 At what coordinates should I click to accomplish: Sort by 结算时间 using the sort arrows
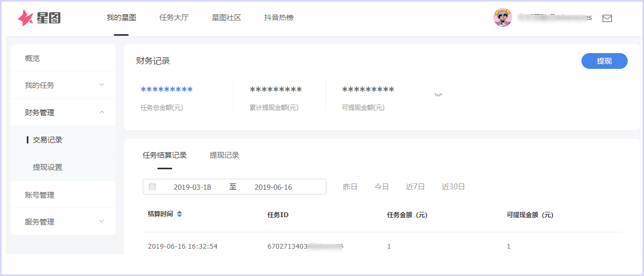pos(180,214)
